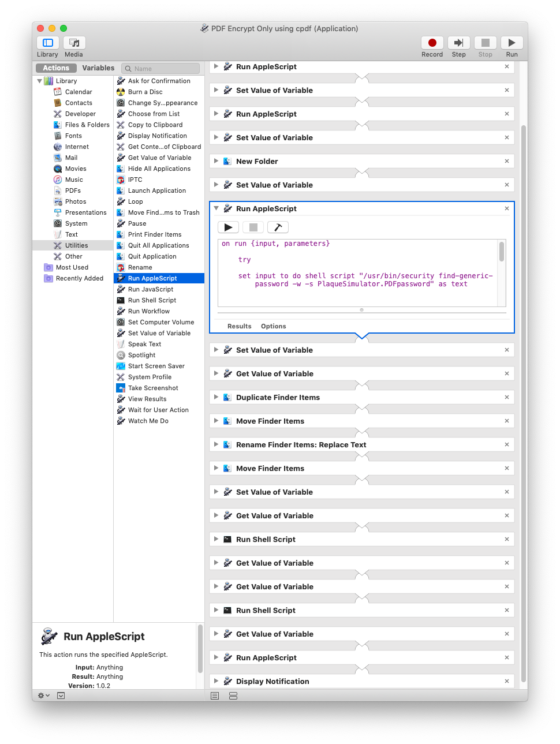Compile the AppleScript with the hammer icon
Viewport: 560px width, 744px height.
tap(278, 227)
